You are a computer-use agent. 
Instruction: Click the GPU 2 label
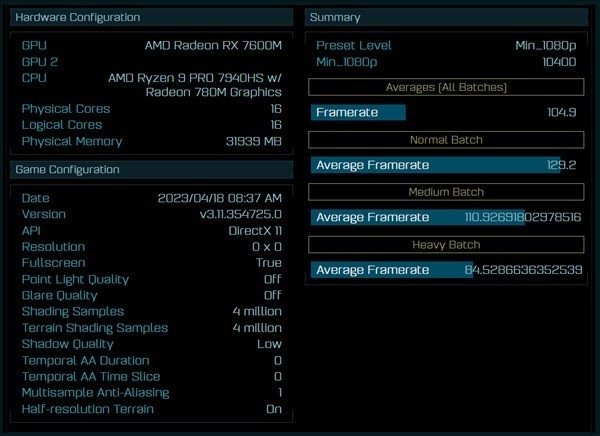(40, 62)
